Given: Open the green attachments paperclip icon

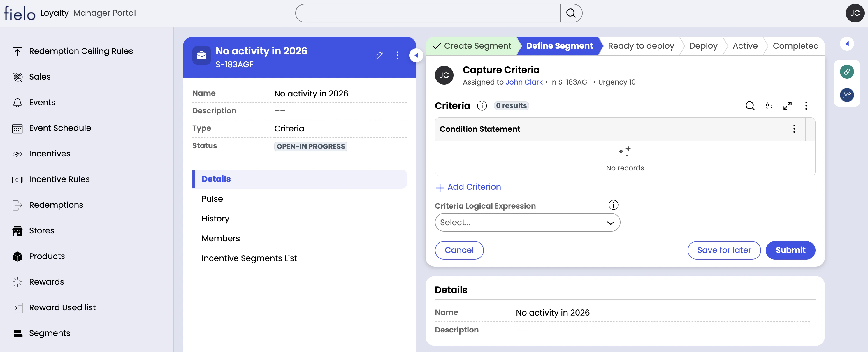Looking at the screenshot, I should pos(846,72).
